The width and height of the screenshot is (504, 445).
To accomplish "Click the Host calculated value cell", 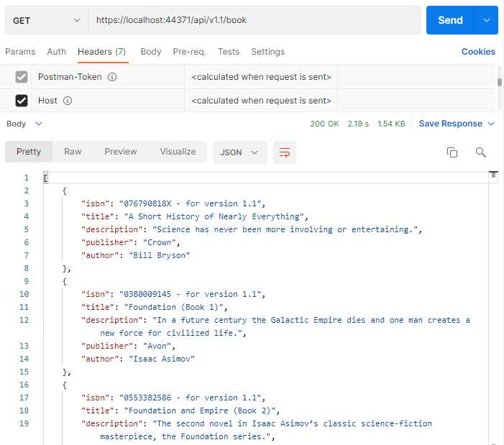I will [261, 101].
